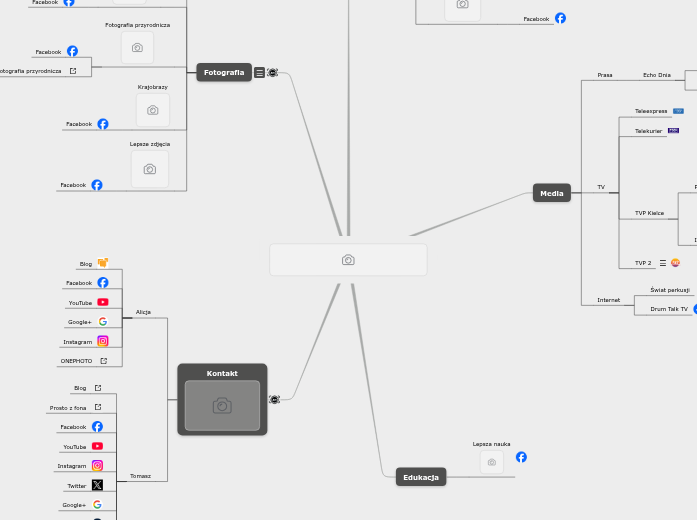Open the notes icon beside Fotografia
The height and width of the screenshot is (520, 697).
click(x=260, y=73)
